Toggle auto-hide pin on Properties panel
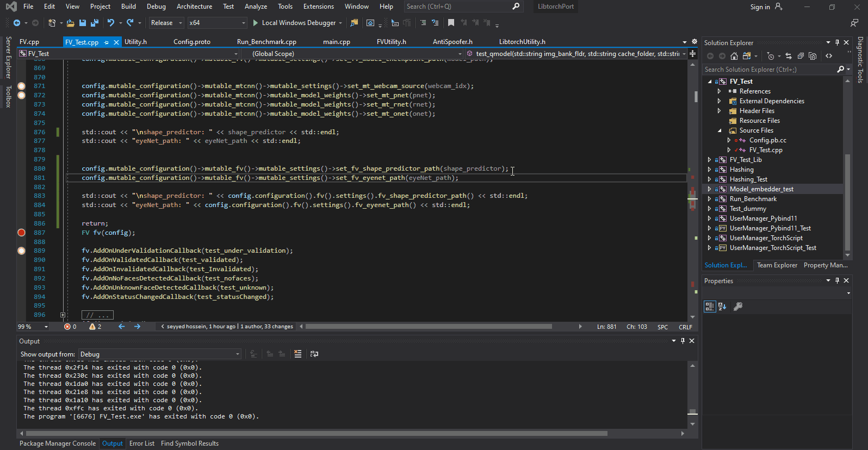The width and height of the screenshot is (868, 450). (837, 280)
